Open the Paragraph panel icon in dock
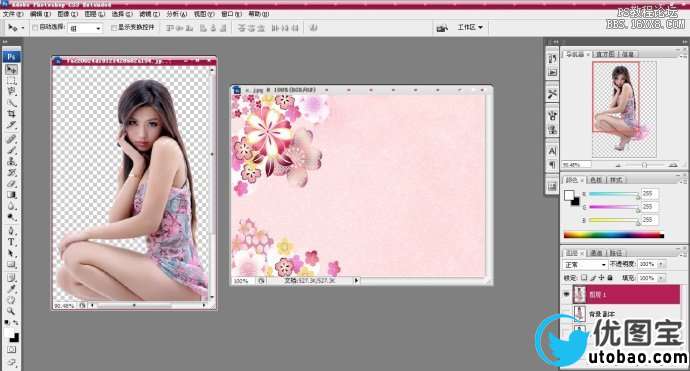Viewport: 690px width, 371px height. tap(552, 165)
